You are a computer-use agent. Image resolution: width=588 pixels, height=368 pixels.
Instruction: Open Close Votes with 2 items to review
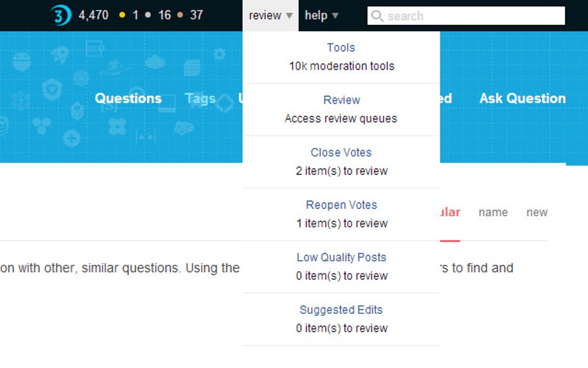[x=341, y=152]
